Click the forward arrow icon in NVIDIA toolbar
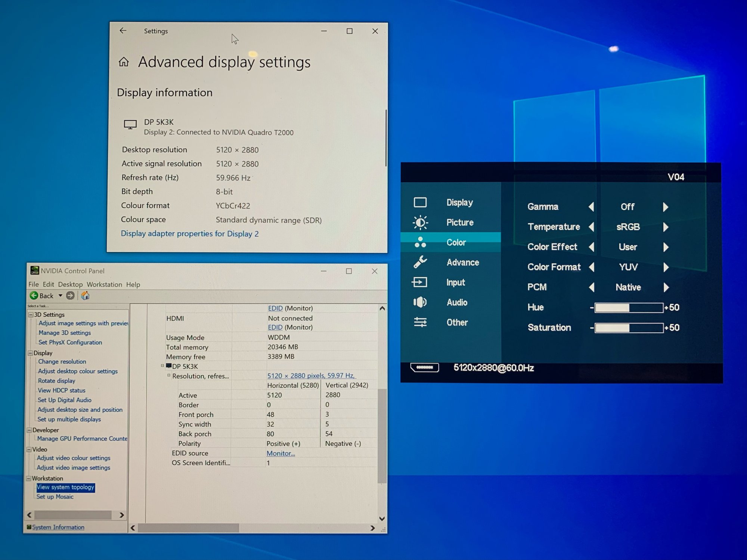 point(70,296)
